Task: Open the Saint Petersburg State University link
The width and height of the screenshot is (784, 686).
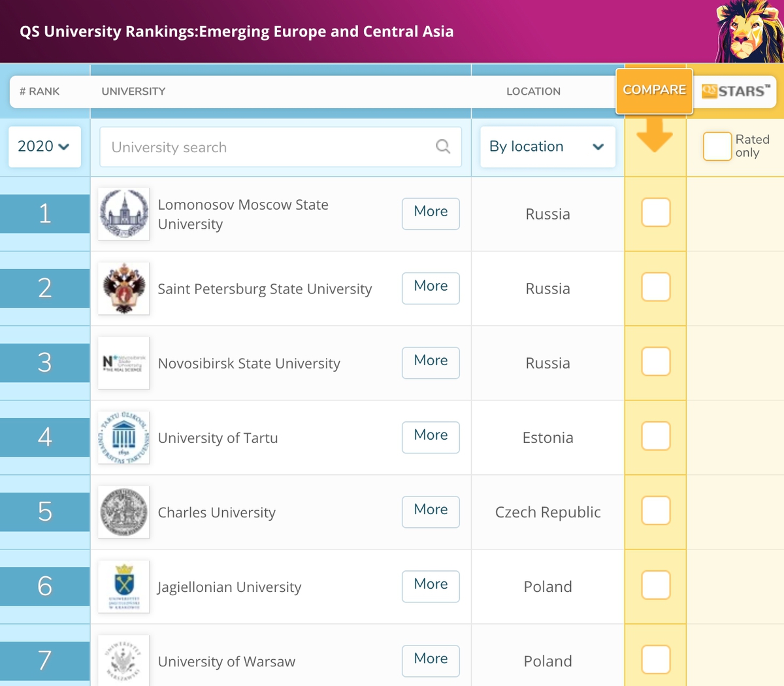Action: point(265,289)
